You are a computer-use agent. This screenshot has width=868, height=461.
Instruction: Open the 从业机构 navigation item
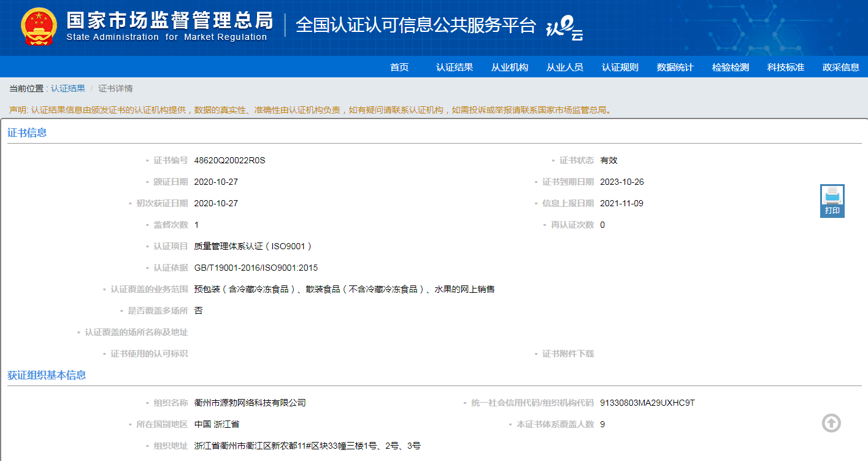click(510, 68)
